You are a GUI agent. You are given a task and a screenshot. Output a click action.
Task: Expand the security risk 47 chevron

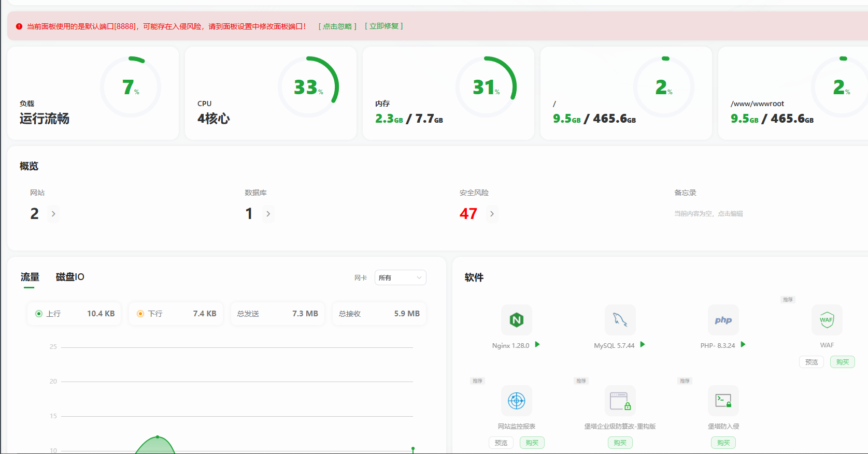[492, 214]
